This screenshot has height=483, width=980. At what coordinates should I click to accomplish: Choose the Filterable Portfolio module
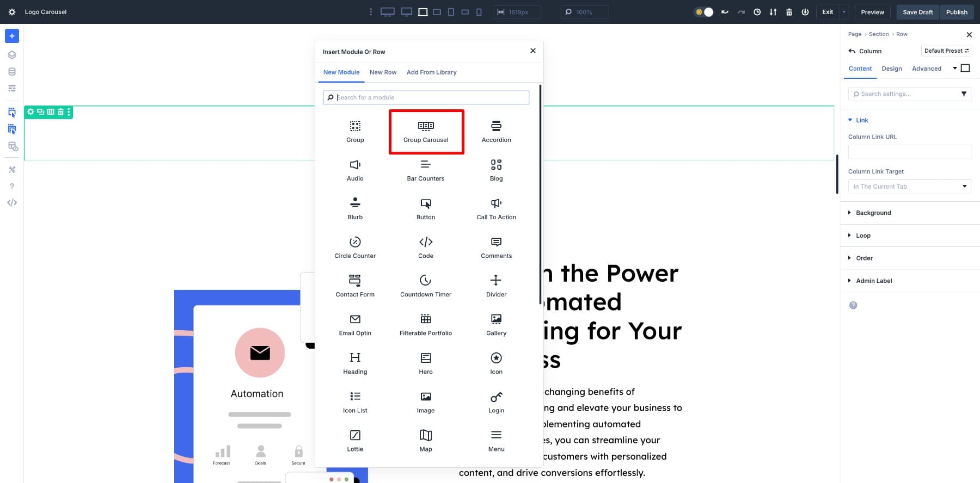[x=426, y=325]
